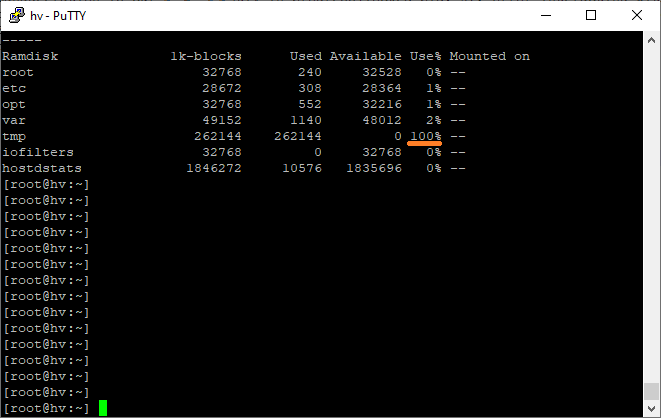Click the 552 used value for opt
The height and width of the screenshot is (418, 661).
point(310,104)
